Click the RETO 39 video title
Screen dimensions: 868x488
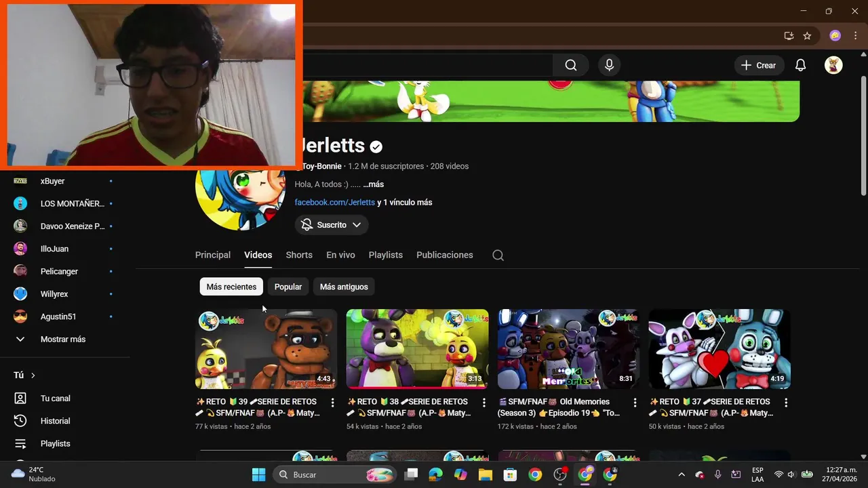coord(257,407)
